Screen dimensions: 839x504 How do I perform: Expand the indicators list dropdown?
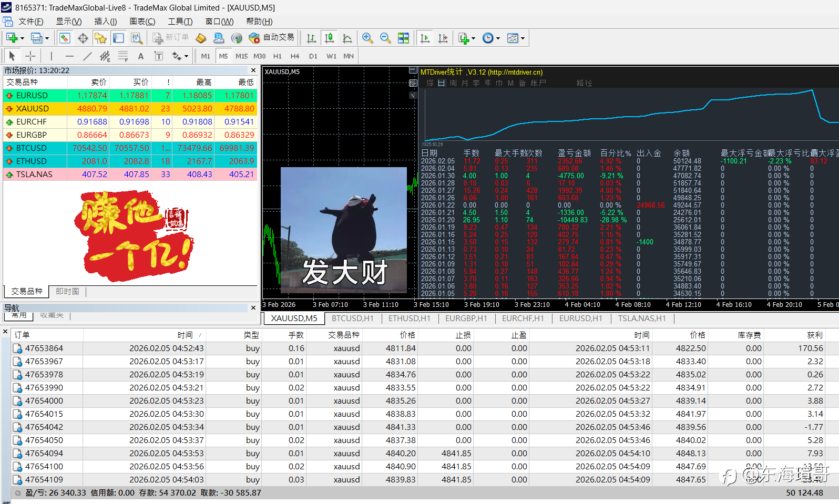tap(473, 38)
